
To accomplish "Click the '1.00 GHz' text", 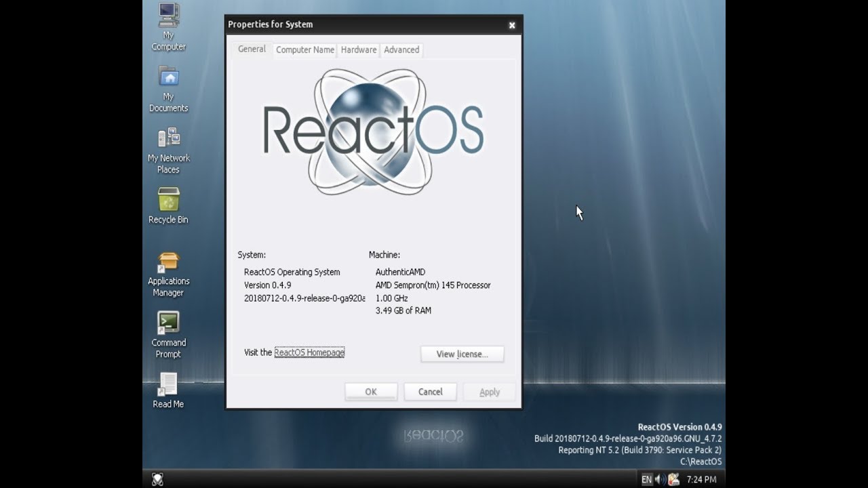I will click(x=391, y=298).
